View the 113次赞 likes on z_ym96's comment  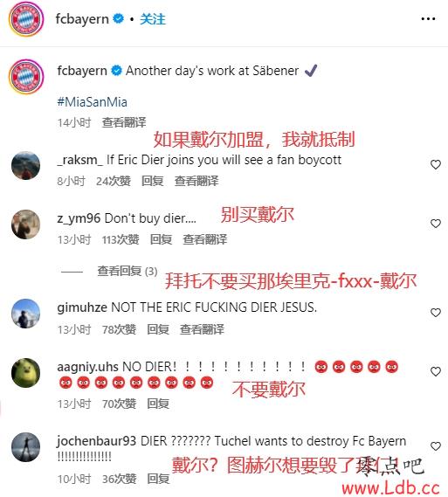(121, 239)
